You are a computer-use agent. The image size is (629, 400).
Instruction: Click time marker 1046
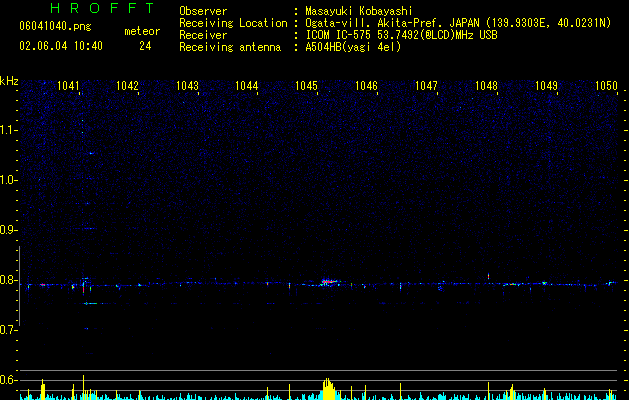pyautogui.click(x=366, y=85)
